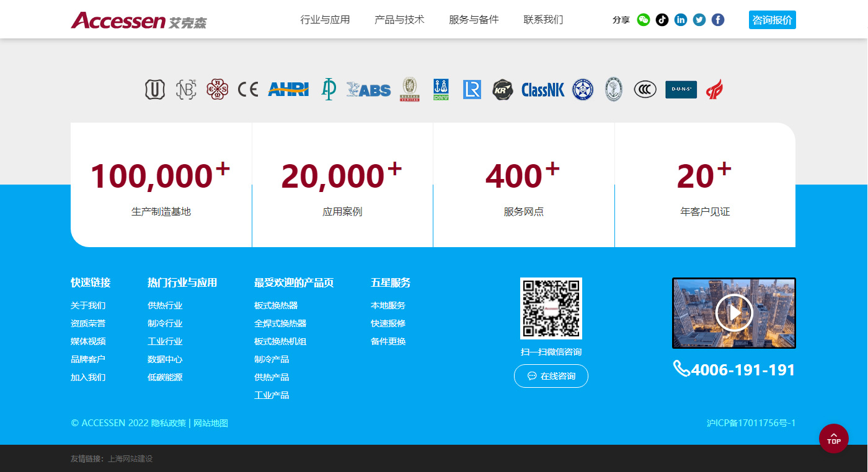Start chat with 在线咨询 button

click(x=551, y=376)
